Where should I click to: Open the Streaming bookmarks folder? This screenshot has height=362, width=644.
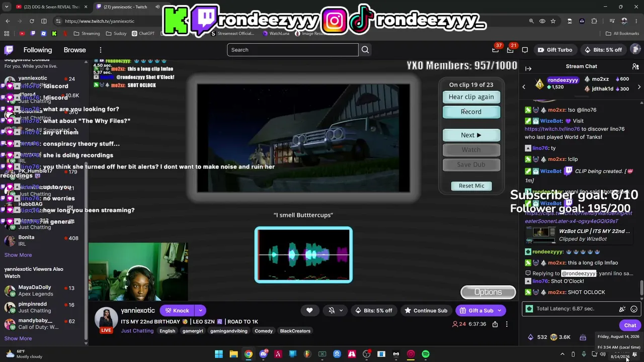point(87,34)
